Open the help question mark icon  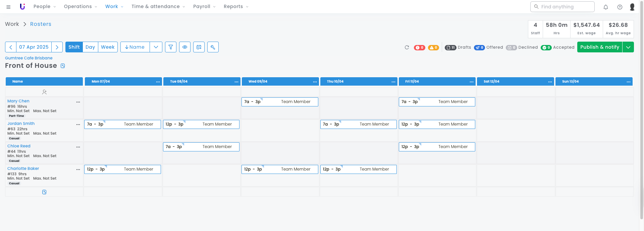620,7
